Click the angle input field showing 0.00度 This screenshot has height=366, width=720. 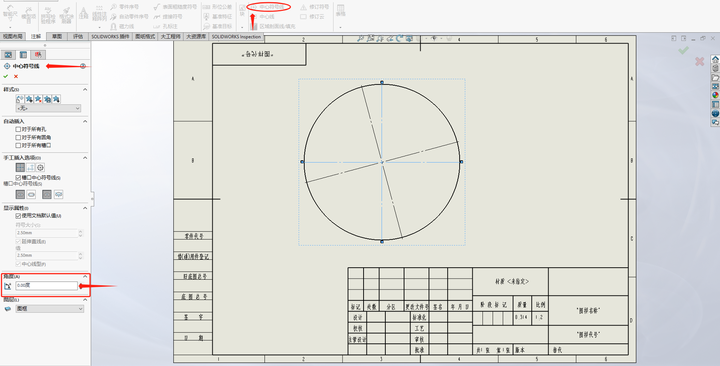pyautogui.click(x=46, y=286)
